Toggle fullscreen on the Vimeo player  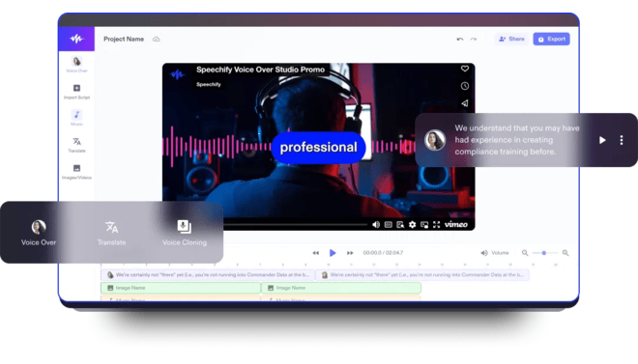pyautogui.click(x=437, y=224)
